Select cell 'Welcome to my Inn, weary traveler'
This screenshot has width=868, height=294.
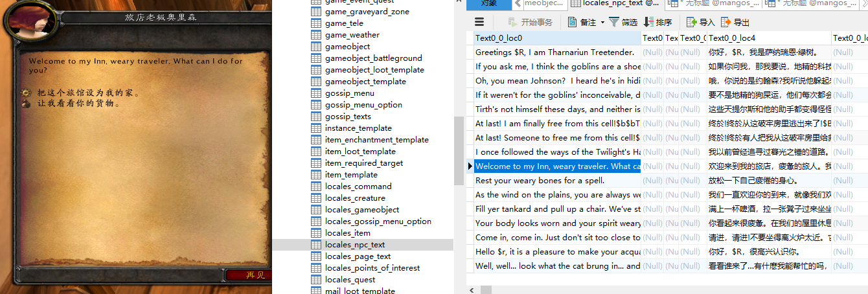pos(557,166)
